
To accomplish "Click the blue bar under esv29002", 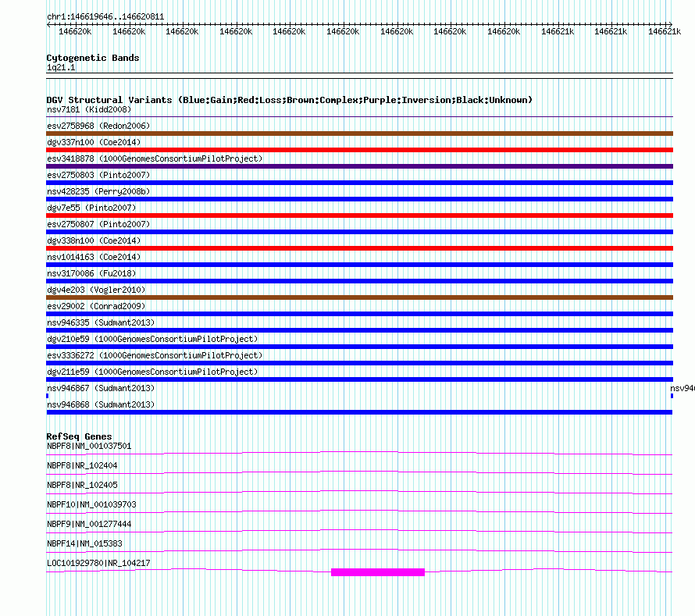I will coord(359,314).
